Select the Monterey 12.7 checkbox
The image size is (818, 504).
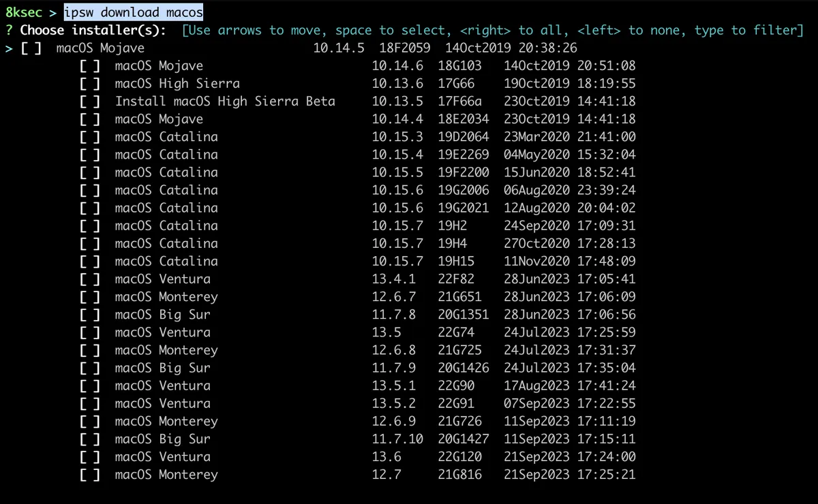point(91,475)
